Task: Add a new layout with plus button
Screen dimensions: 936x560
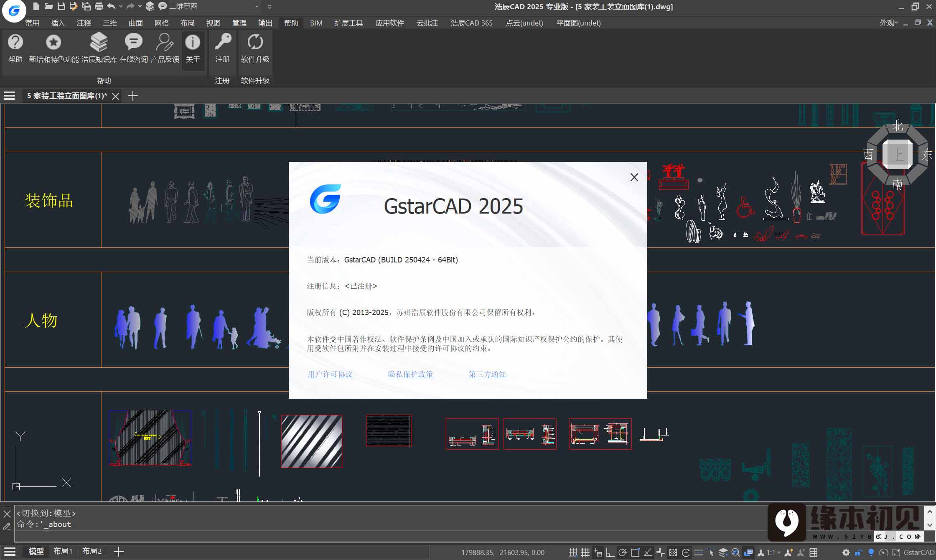Action: (119, 552)
